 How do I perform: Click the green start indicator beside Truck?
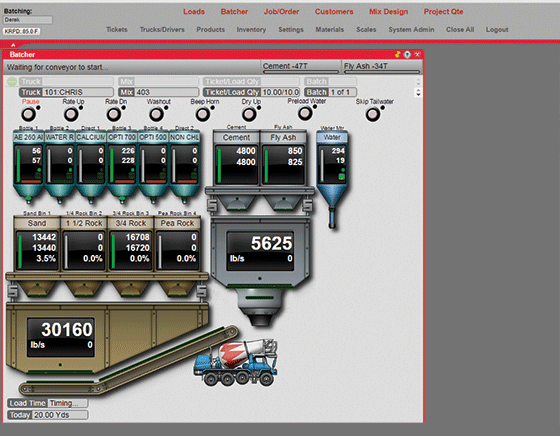pyautogui.click(x=12, y=81)
